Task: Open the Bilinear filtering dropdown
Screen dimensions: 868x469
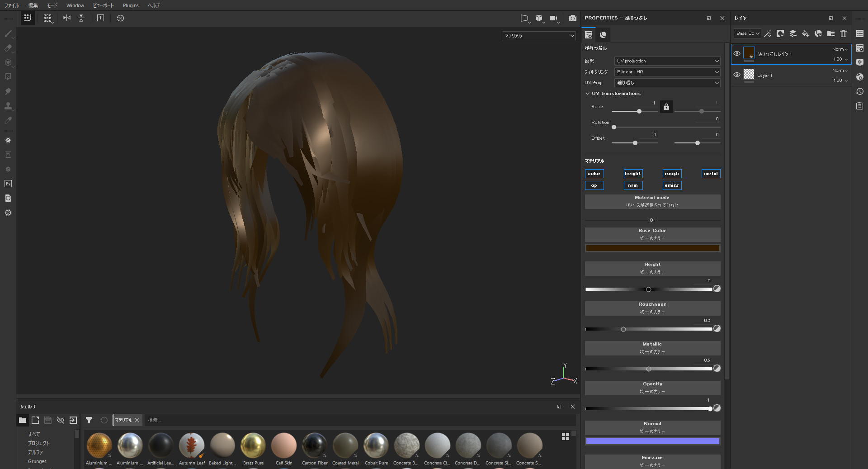Action: [667, 71]
